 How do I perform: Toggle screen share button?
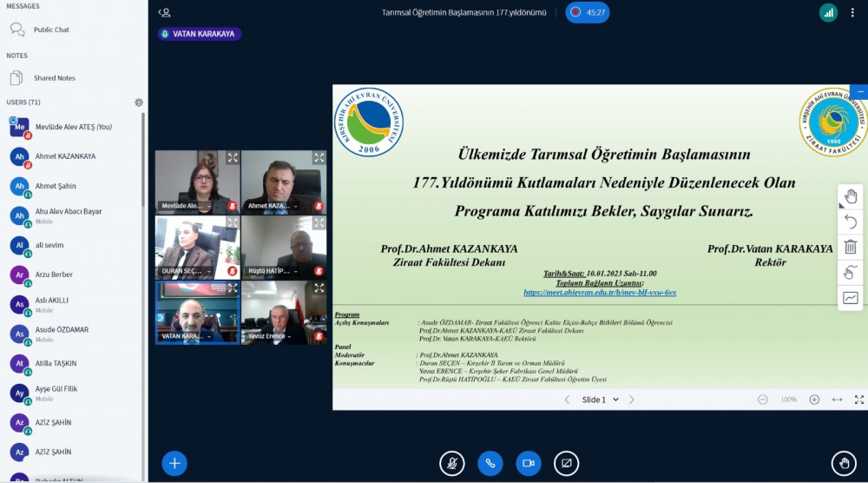566,463
